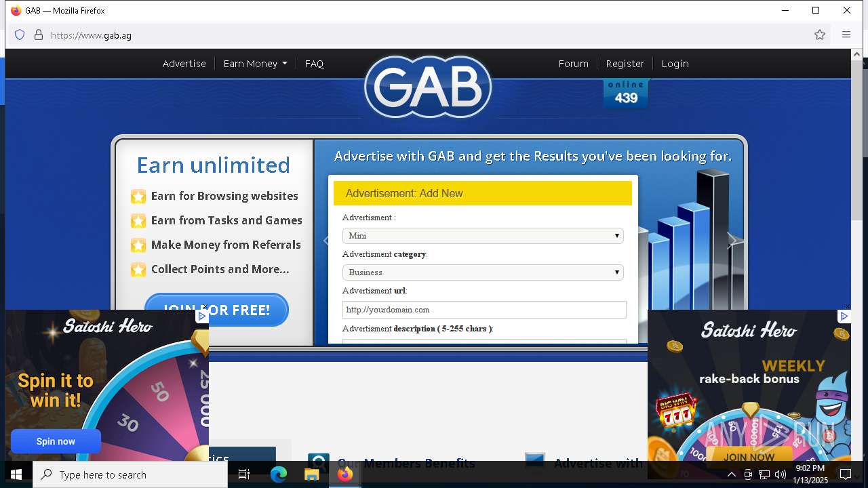The height and width of the screenshot is (488, 868).
Task: Go to the Forum
Action: click(x=573, y=64)
